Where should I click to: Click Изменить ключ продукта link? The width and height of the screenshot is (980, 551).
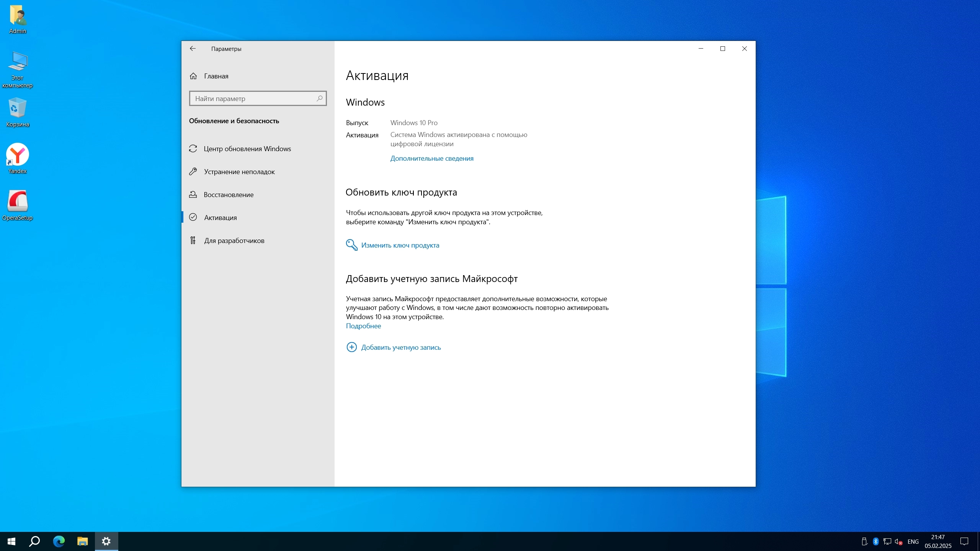click(400, 245)
